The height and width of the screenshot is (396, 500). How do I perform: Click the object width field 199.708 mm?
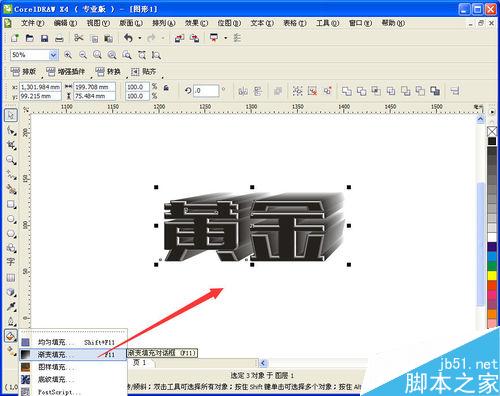[x=94, y=87]
